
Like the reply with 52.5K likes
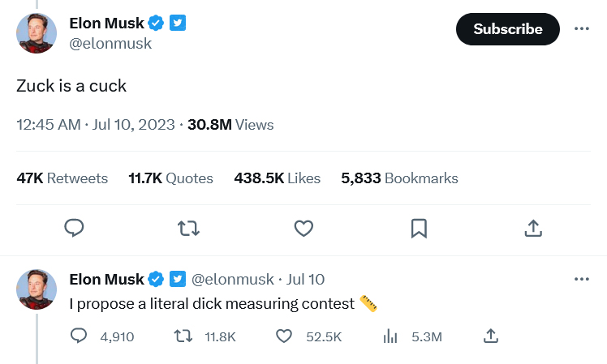click(284, 336)
